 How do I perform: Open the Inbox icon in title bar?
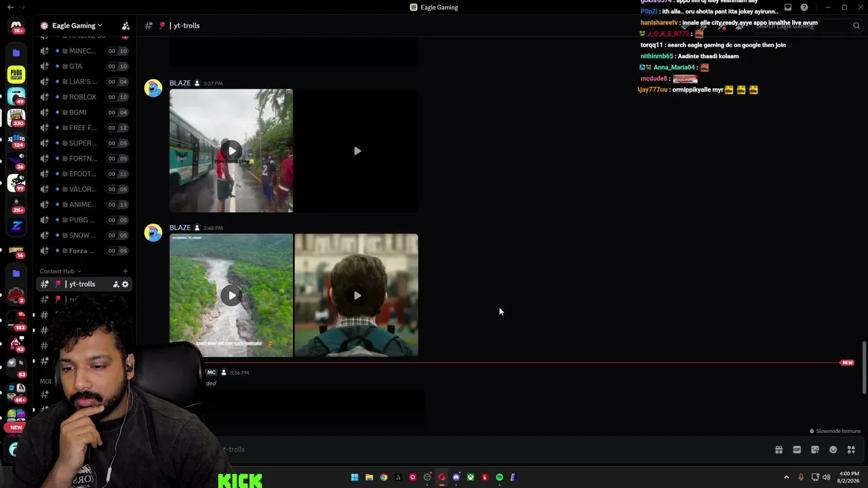[x=788, y=7]
